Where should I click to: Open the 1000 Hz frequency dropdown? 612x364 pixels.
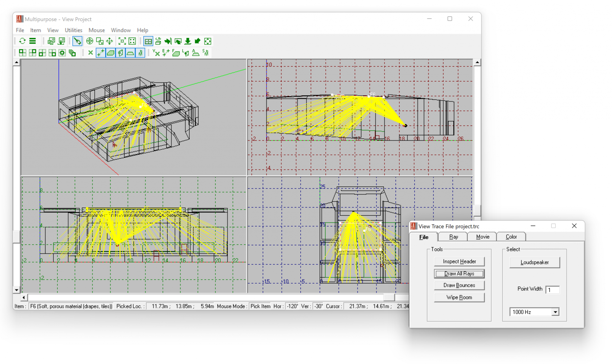tap(555, 312)
